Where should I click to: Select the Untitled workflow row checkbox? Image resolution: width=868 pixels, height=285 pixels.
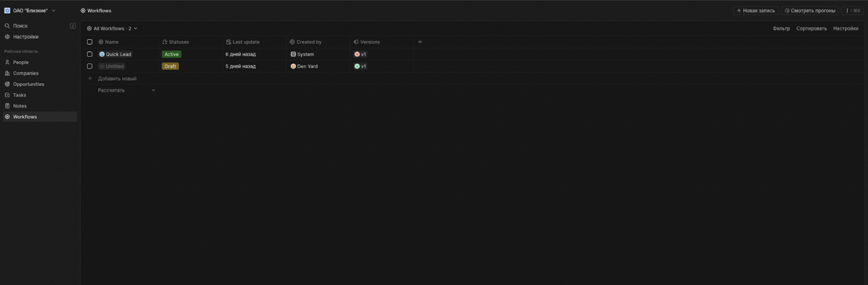tap(90, 66)
